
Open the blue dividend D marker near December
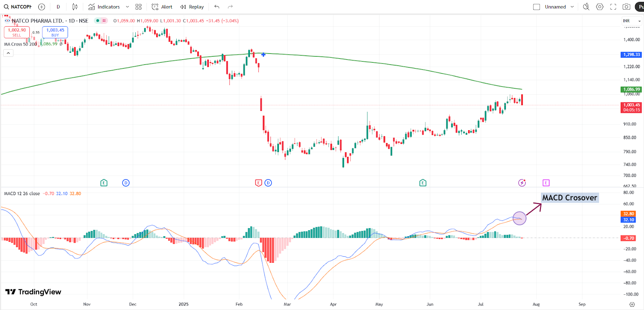tap(126, 183)
